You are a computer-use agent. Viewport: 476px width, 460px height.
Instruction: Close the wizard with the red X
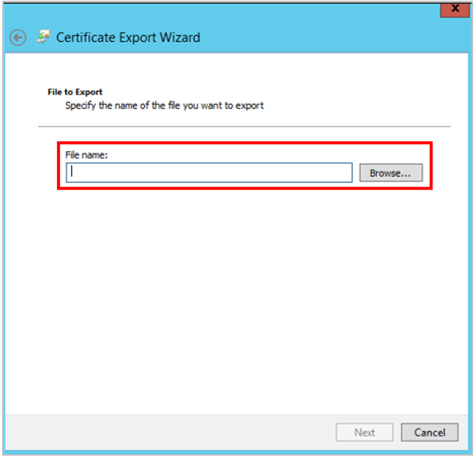455,9
